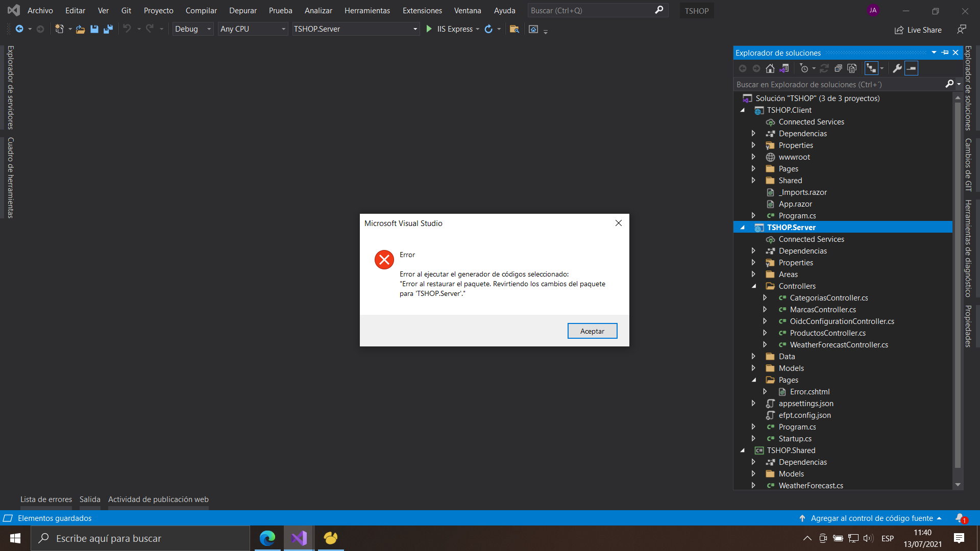Switch to Lista de errores tab

click(46, 499)
